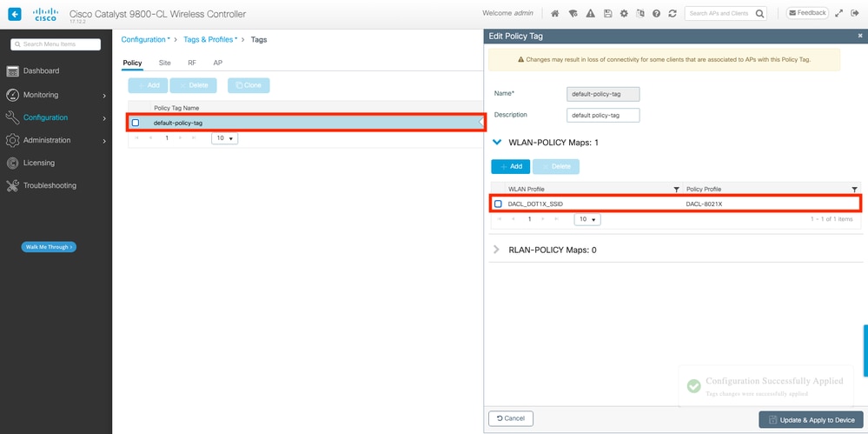Switch to the RF tab

(192, 63)
